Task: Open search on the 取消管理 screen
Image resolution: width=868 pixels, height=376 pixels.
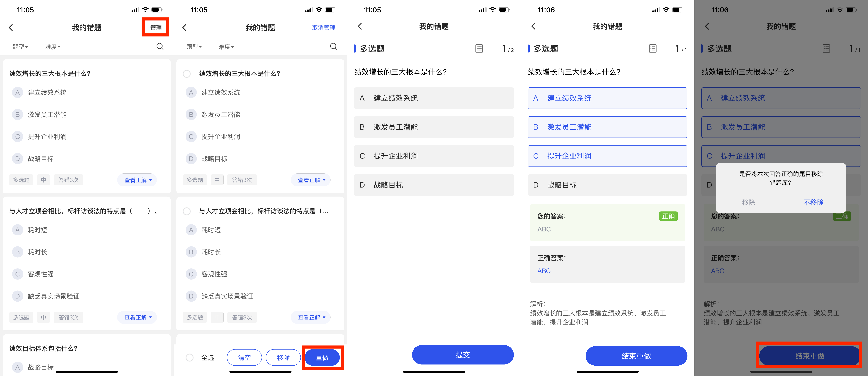Action: pos(334,47)
